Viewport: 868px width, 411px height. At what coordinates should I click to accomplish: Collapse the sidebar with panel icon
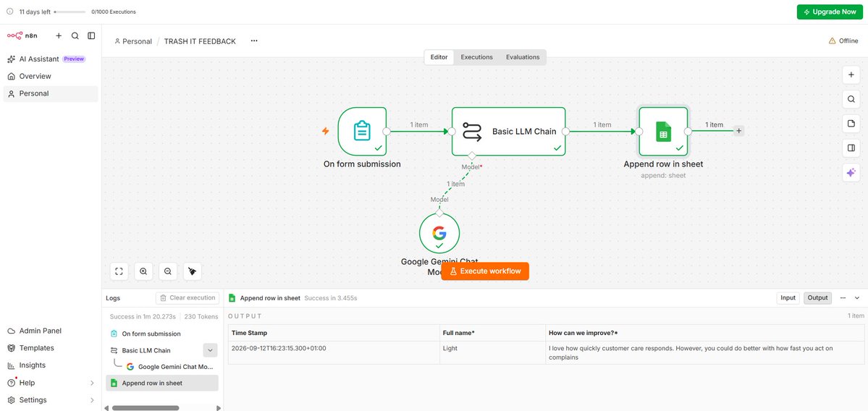click(91, 35)
